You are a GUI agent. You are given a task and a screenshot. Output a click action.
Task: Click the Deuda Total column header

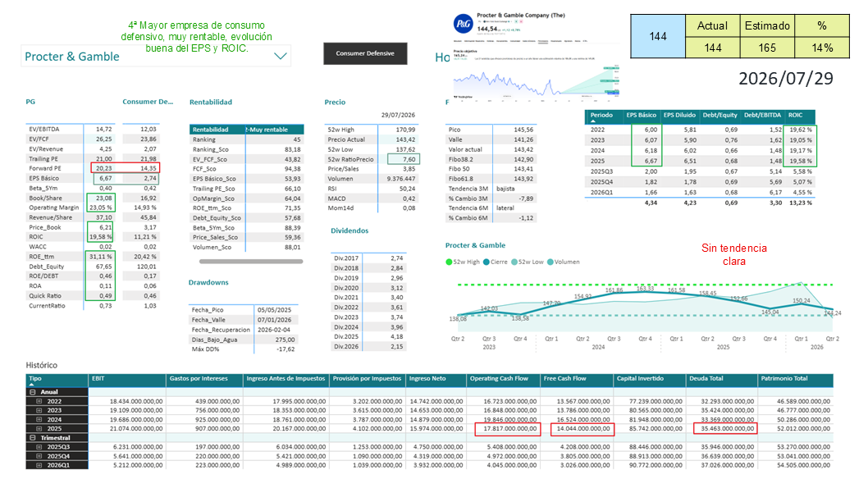tap(721, 379)
